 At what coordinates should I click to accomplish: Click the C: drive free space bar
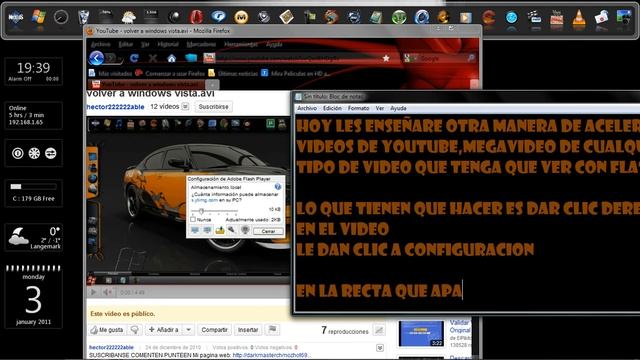point(33,187)
